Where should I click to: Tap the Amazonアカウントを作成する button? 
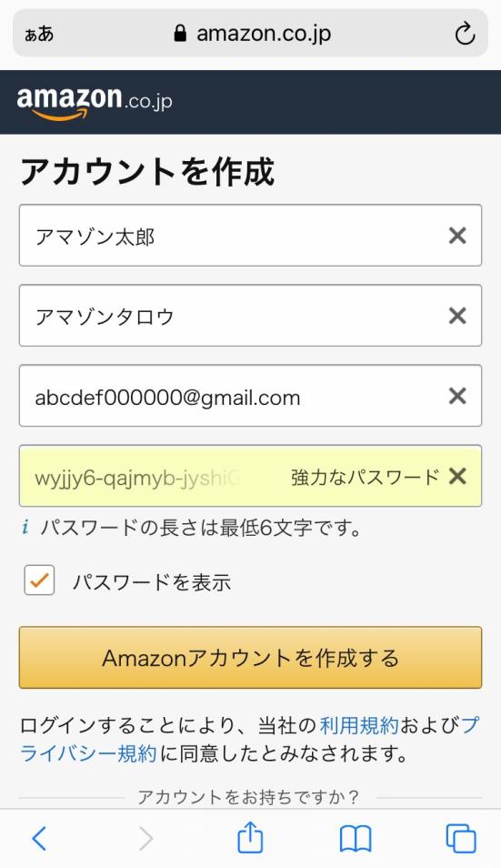[251, 658]
